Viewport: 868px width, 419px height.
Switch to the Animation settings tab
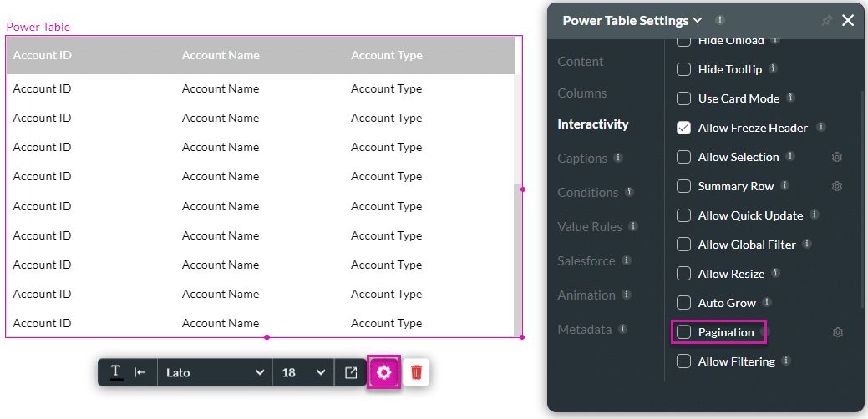(586, 295)
